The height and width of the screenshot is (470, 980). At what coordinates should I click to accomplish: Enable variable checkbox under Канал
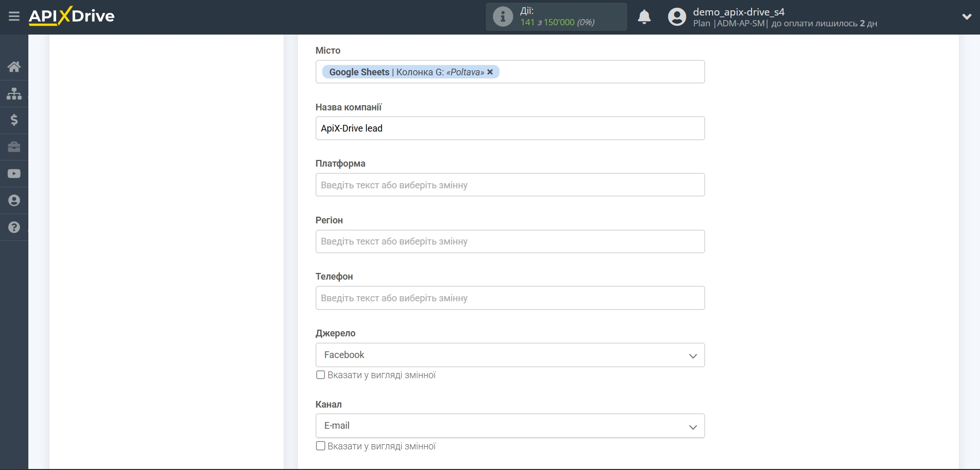321,446
